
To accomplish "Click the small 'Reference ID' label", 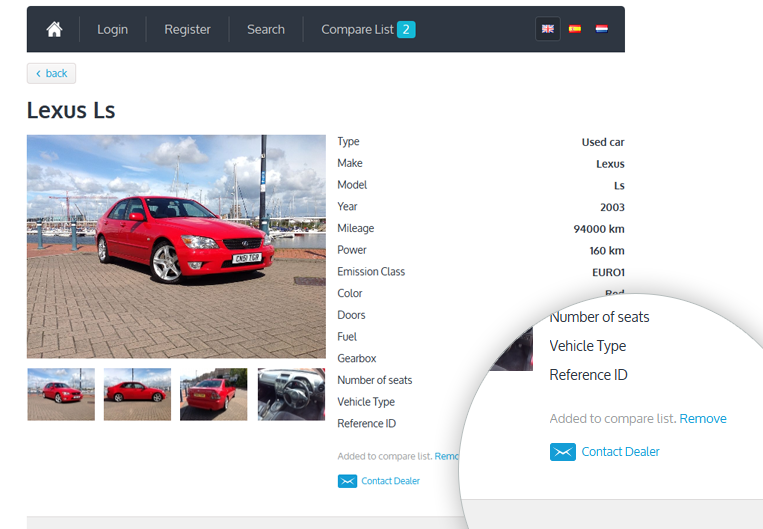I will (x=366, y=423).
